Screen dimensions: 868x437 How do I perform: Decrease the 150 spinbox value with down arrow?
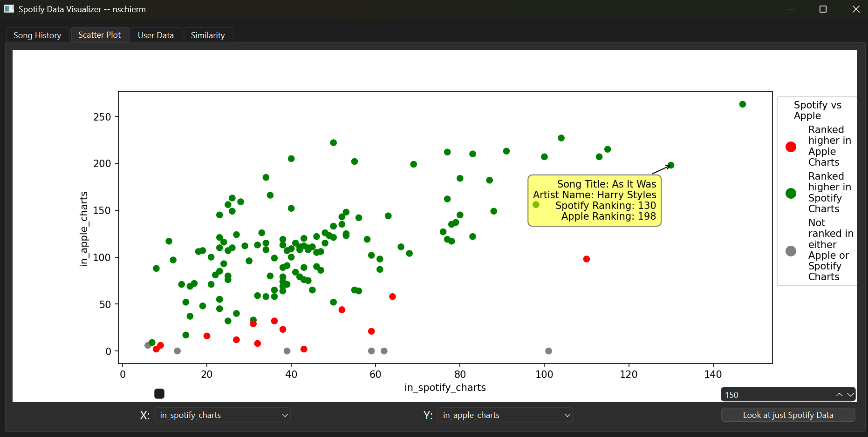coord(850,395)
